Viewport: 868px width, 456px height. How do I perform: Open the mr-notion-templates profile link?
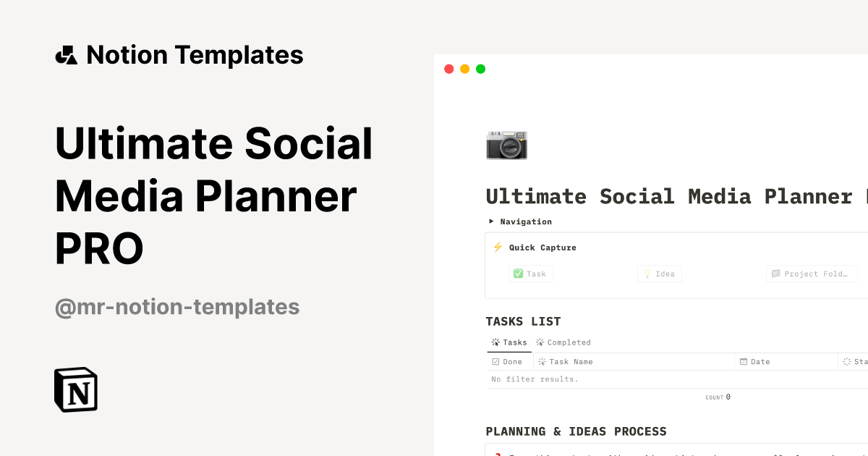click(x=177, y=307)
